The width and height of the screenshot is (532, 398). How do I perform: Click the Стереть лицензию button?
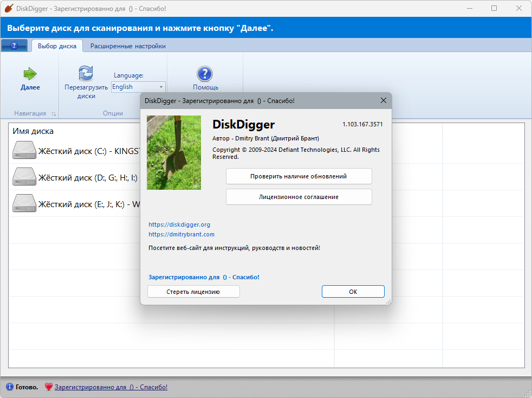tap(193, 292)
